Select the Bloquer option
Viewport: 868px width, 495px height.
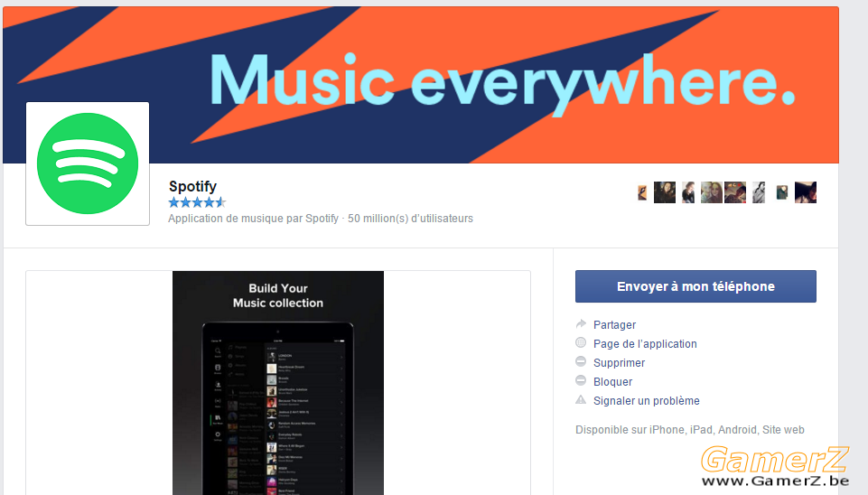[612, 381]
